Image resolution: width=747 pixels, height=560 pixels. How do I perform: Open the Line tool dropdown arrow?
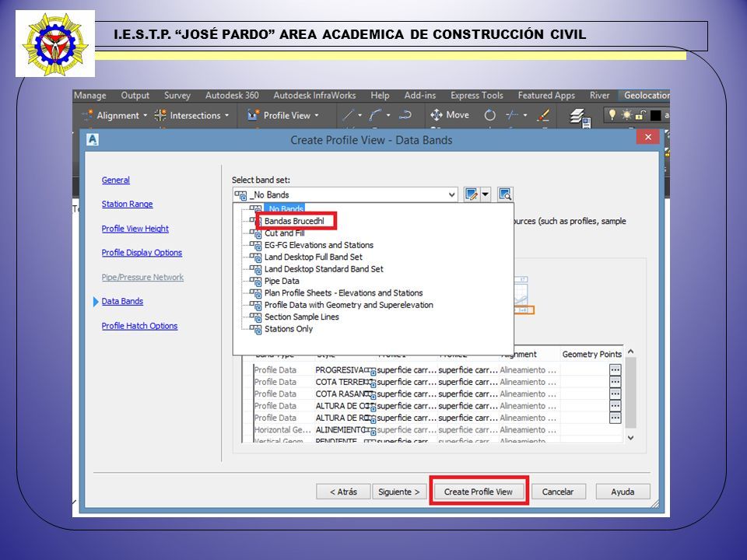[359, 115]
